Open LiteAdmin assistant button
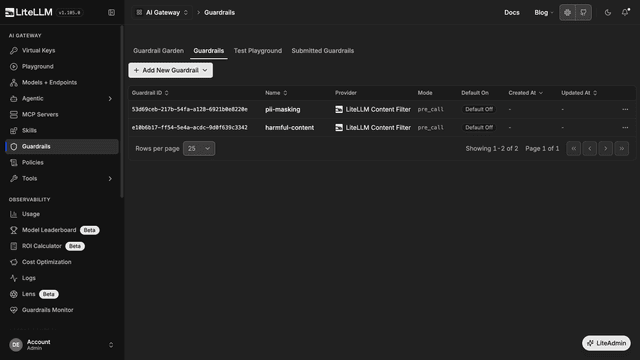Screen dimensions: 640x360 (x=606, y=343)
